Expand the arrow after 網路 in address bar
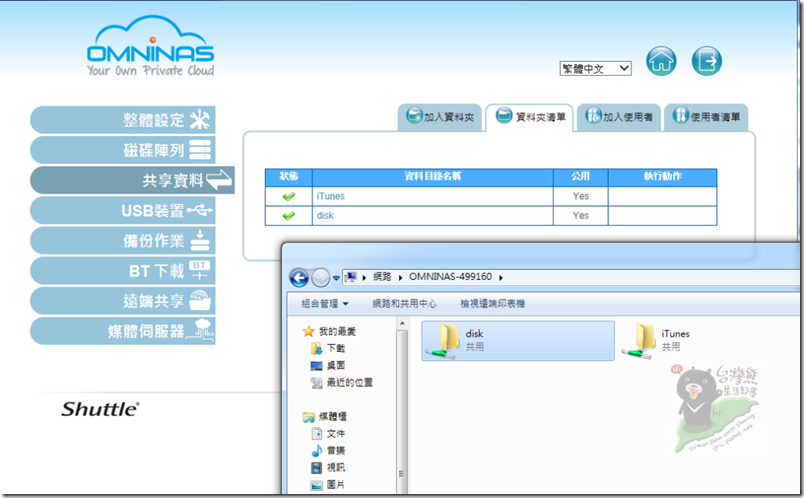Viewport: 804px width, 498px height. click(x=400, y=277)
